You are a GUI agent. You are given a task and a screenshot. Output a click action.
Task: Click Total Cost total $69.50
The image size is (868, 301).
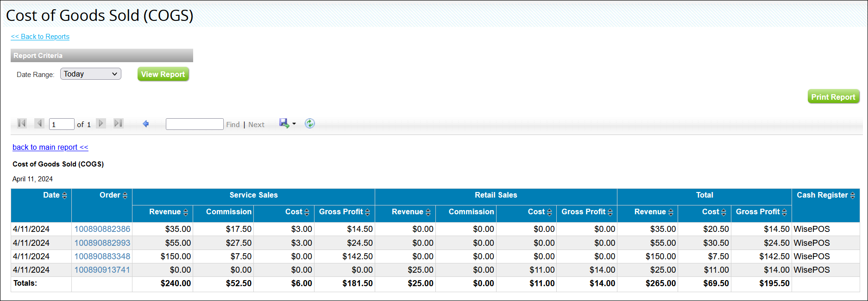[x=716, y=283]
